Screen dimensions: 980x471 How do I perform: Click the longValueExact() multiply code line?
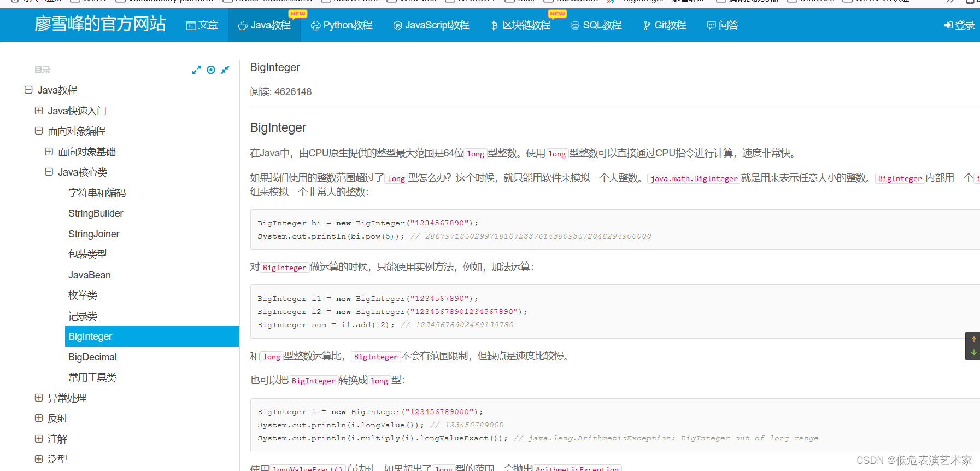coord(538,438)
